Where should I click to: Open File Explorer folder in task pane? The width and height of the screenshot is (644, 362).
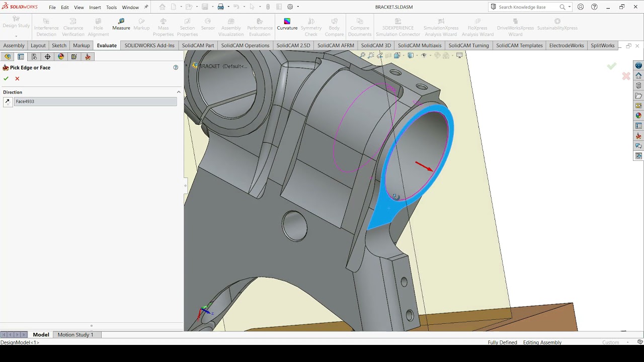(638, 96)
